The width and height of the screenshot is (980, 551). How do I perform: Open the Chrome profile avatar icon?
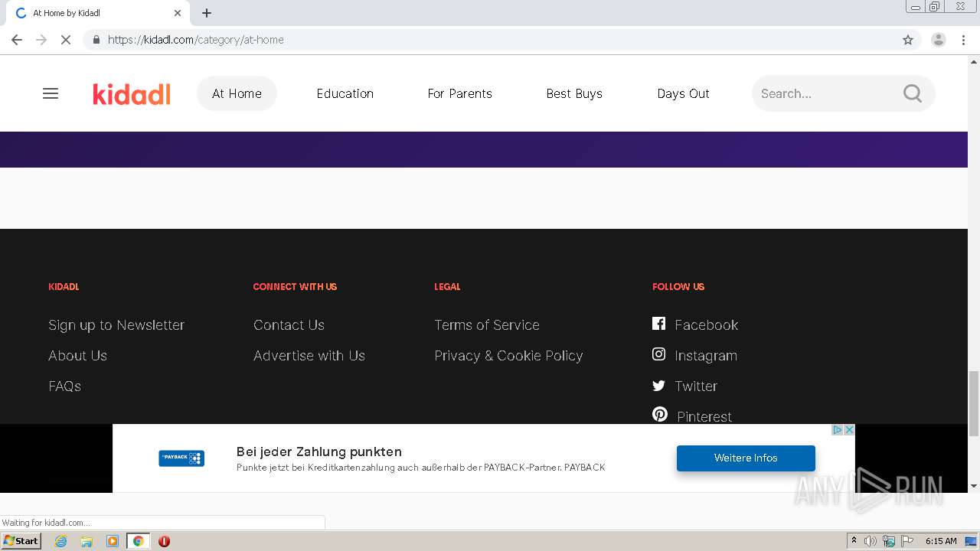pyautogui.click(x=939, y=40)
